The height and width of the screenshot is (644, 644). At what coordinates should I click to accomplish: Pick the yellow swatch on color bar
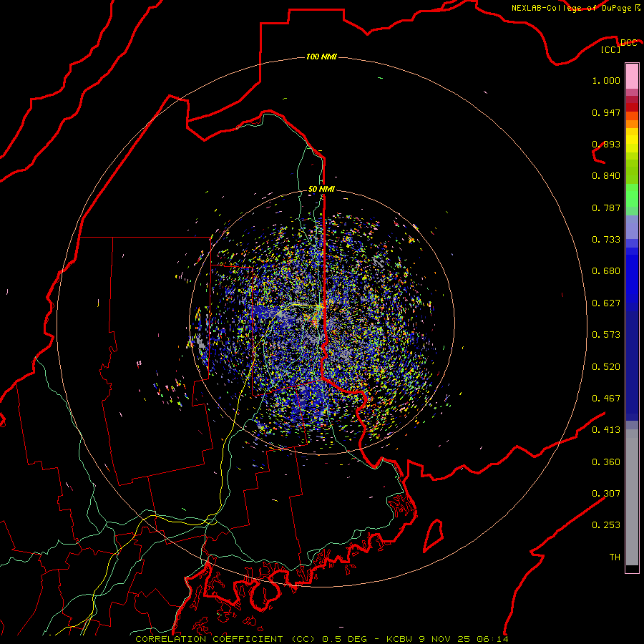[x=632, y=140]
